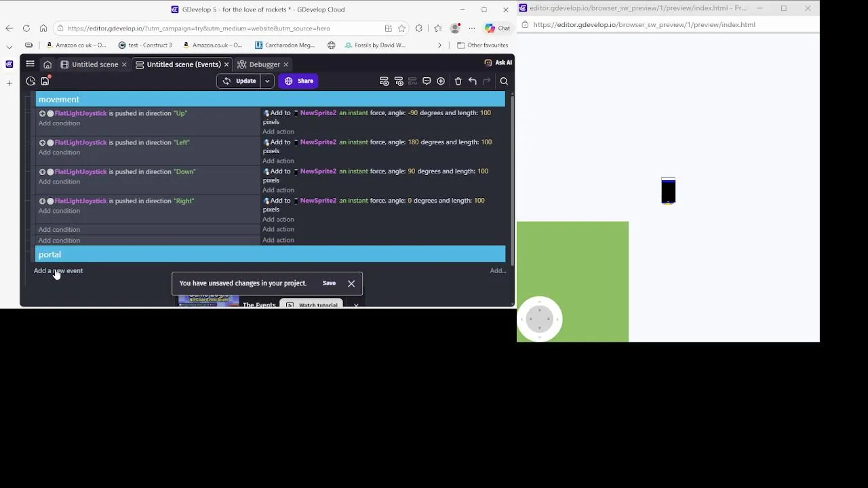This screenshot has height=488, width=868.
Task: Refresh the browser page
Action: [26, 28]
